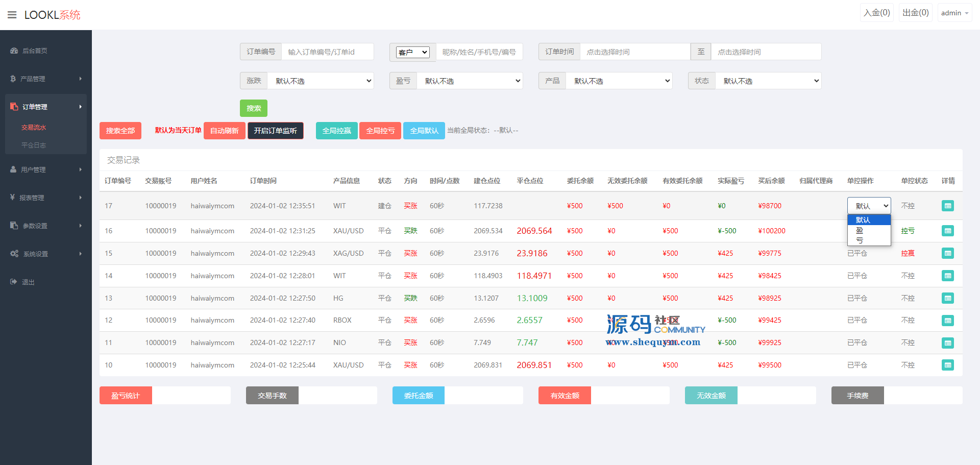Click details icon for order 13
Image resolution: width=980 pixels, height=465 pixels.
pos(947,298)
